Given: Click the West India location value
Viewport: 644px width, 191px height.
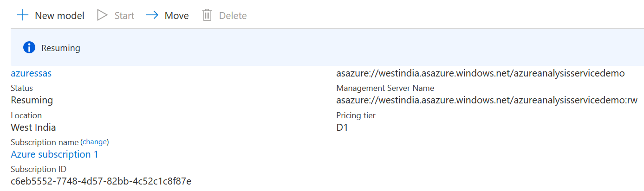Looking at the screenshot, I should [x=33, y=127].
